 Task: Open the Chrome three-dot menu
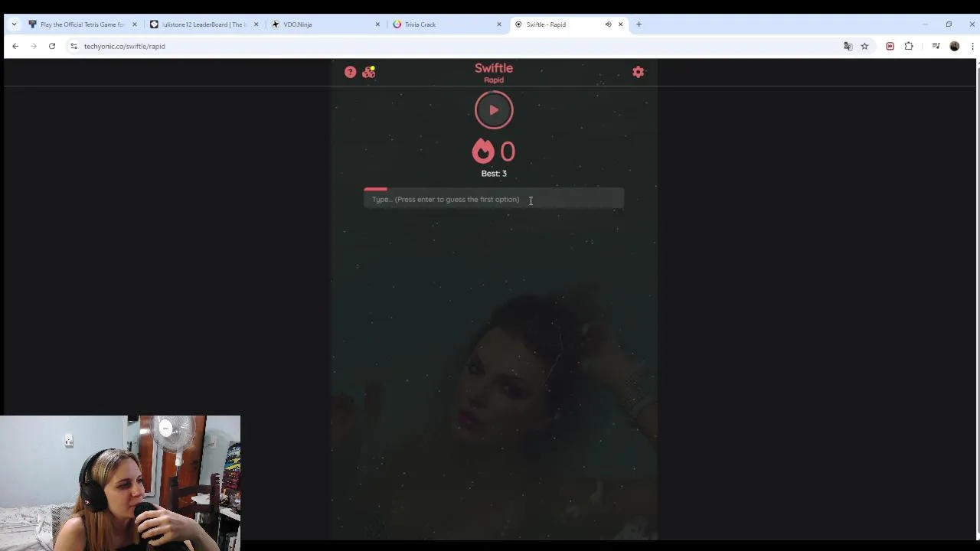point(972,46)
